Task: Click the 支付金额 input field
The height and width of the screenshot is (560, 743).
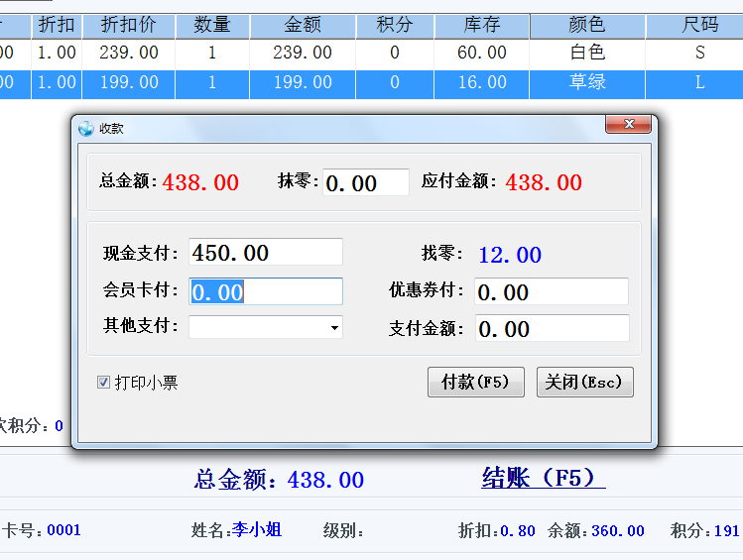Action: click(551, 328)
